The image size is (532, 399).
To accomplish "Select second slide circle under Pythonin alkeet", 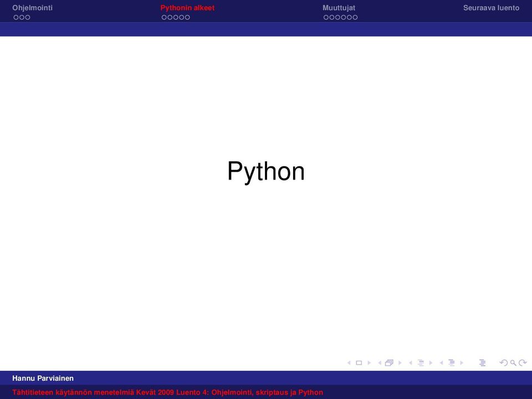I will [170, 17].
